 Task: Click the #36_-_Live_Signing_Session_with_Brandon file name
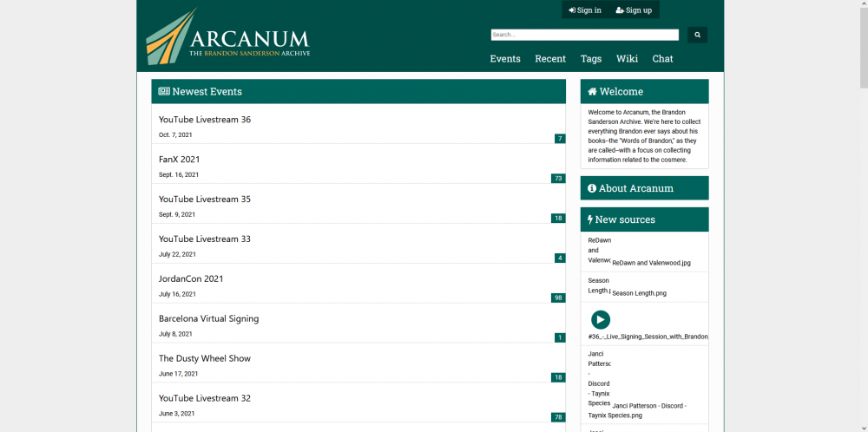[648, 337]
